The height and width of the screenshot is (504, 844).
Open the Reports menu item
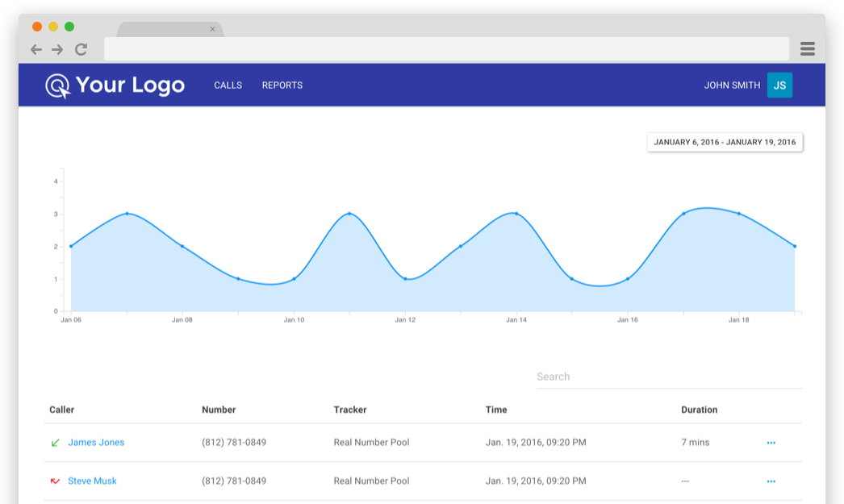coord(282,85)
